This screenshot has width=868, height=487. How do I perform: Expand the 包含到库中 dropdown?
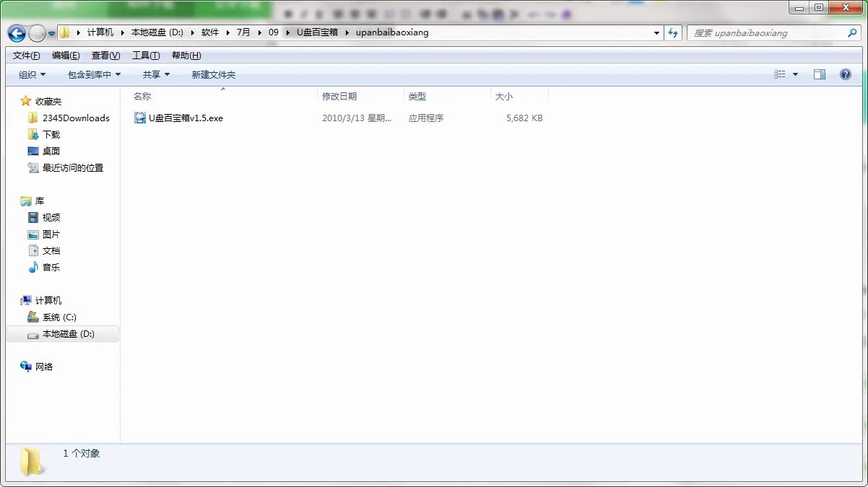click(94, 75)
